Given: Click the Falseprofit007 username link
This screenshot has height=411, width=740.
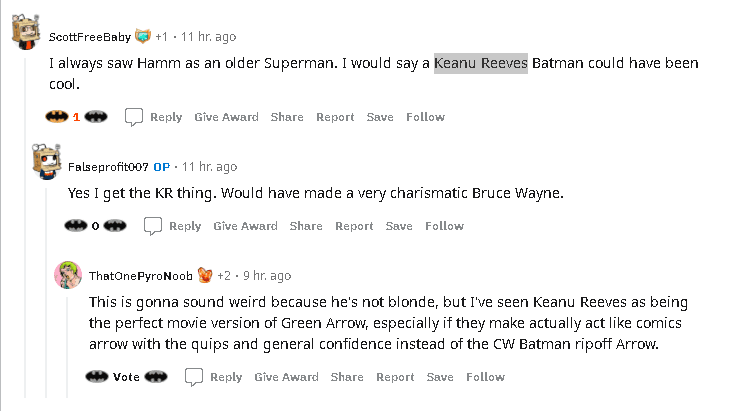Looking at the screenshot, I should pyautogui.click(x=108, y=167).
